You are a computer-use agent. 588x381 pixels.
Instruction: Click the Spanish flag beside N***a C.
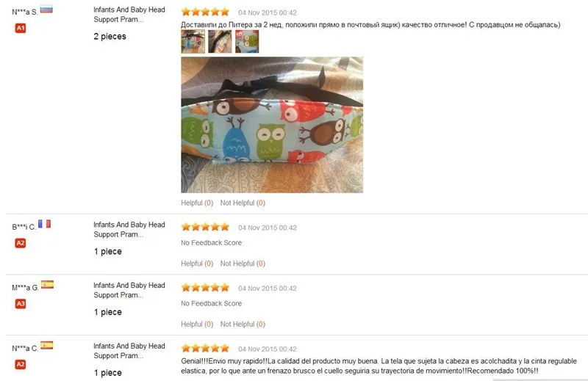(47, 346)
